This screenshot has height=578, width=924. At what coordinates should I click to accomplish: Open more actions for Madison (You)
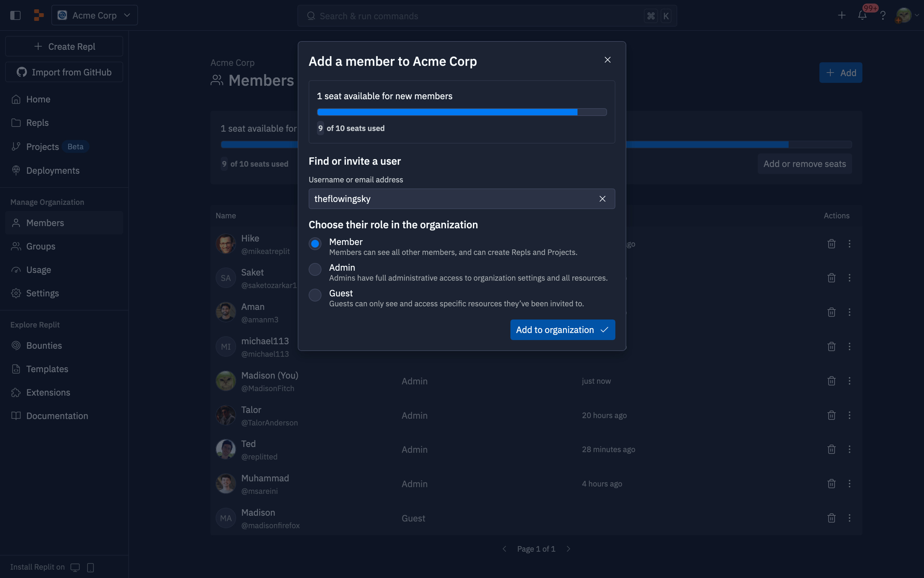pyautogui.click(x=850, y=381)
